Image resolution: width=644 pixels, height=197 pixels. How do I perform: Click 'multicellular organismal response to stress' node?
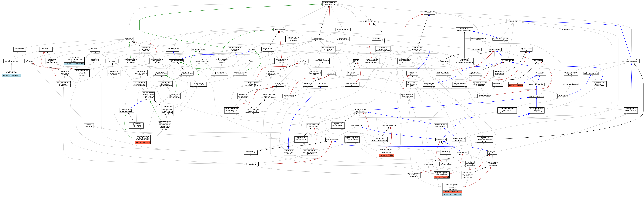point(74,61)
